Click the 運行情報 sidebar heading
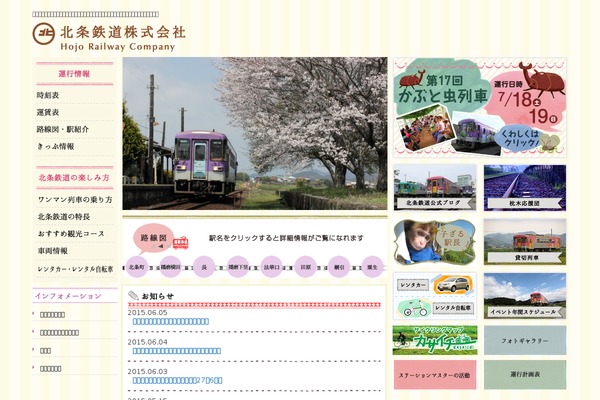600x400 pixels. coord(74,73)
